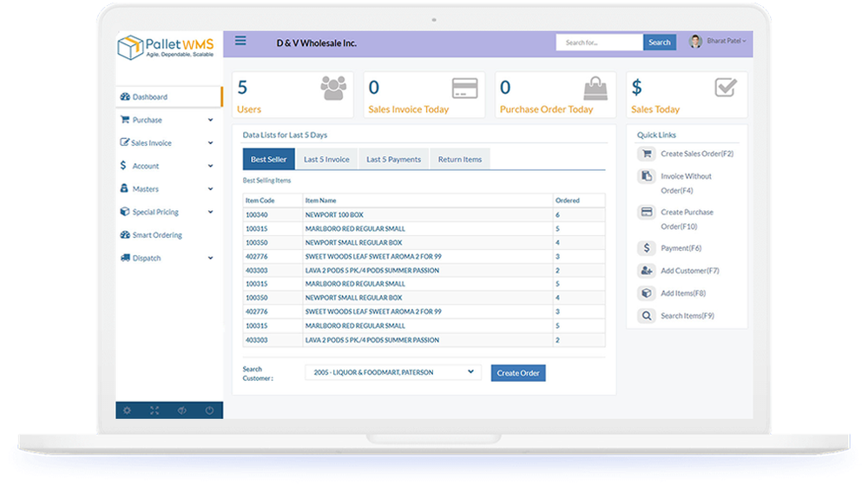Click the Sales Invoice Today label
This screenshot has height=486, width=868.
click(409, 109)
